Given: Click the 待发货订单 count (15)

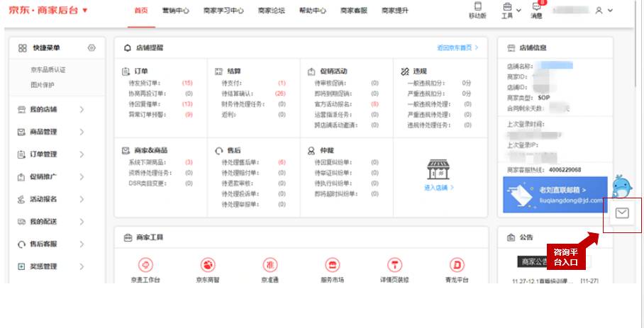Looking at the screenshot, I should 187,83.
